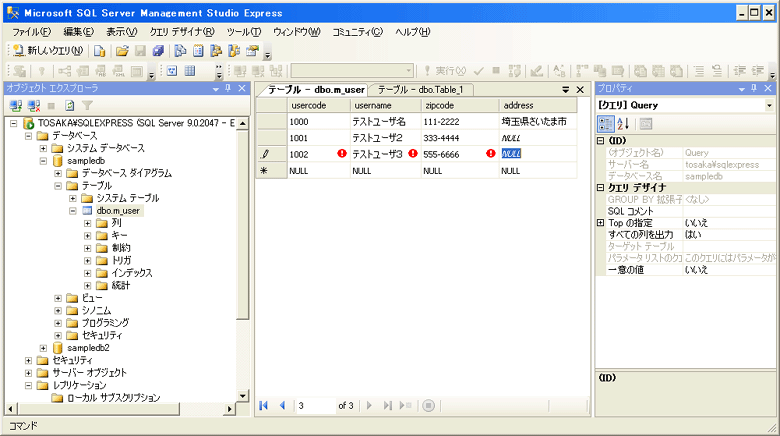Click Object Explorer horizontal scroll right arrow
The height and width of the screenshot is (436, 780).
[229, 409]
